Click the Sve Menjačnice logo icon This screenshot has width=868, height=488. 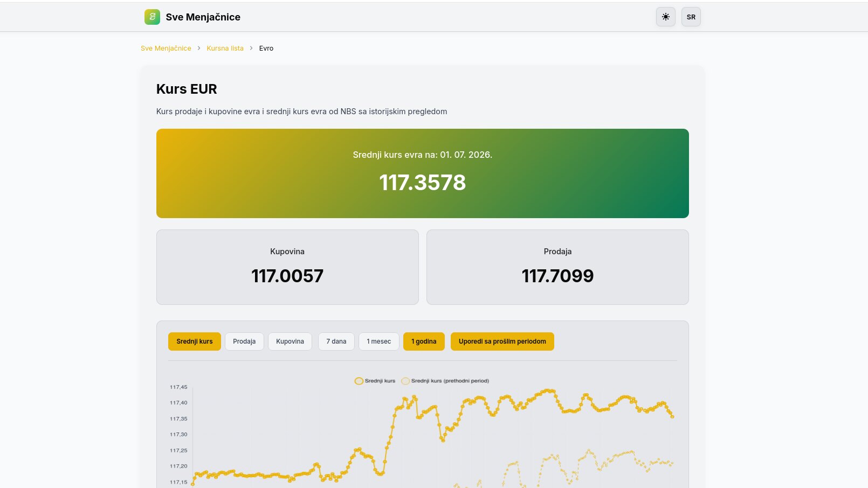152,17
